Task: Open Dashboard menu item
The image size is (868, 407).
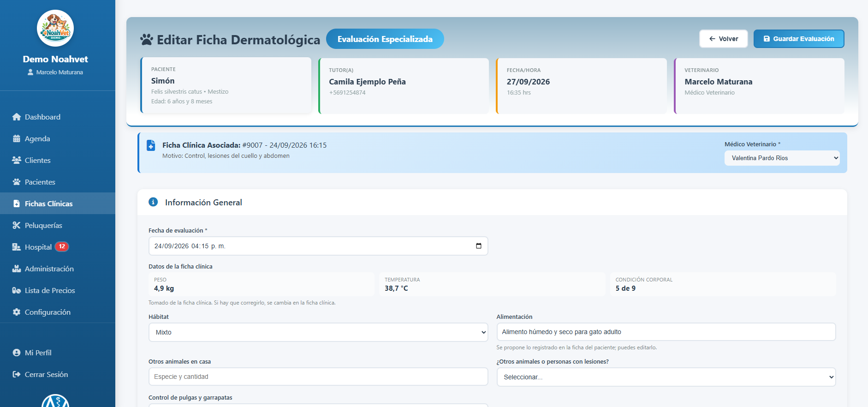Action: [58, 117]
